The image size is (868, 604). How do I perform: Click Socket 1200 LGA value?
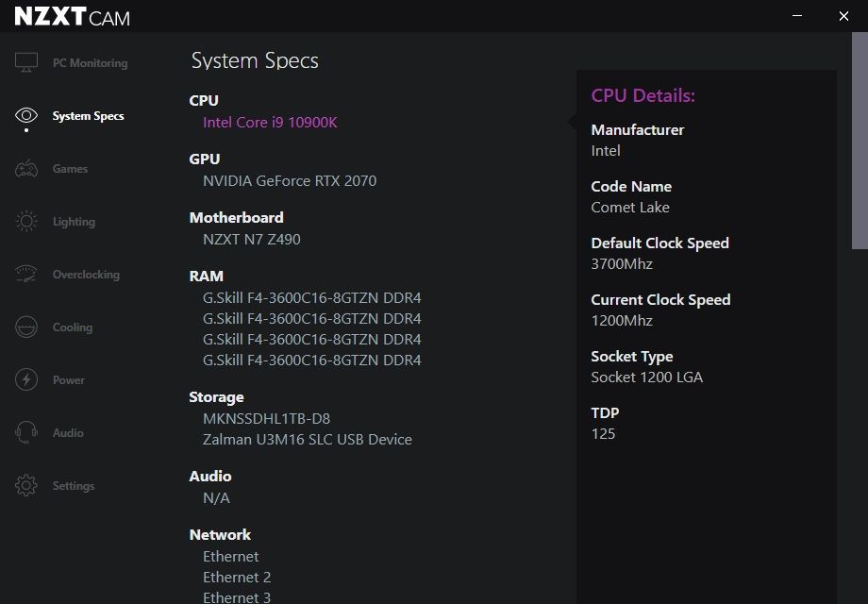pyautogui.click(x=646, y=377)
